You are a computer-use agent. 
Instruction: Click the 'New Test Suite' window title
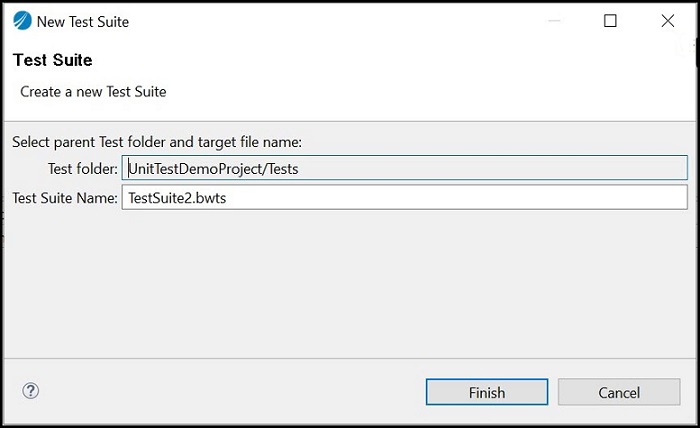point(83,21)
